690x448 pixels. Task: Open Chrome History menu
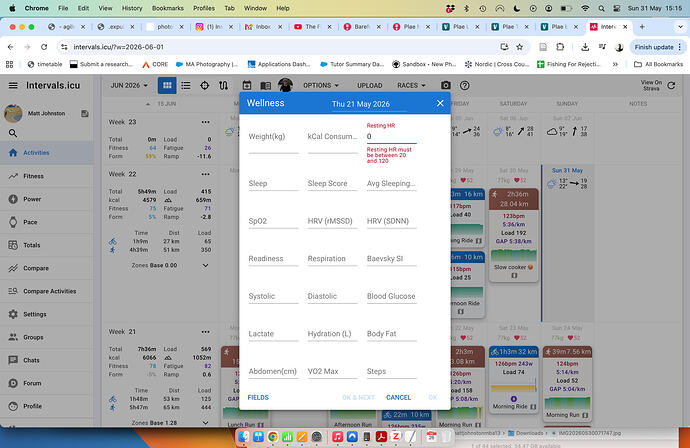[132, 8]
